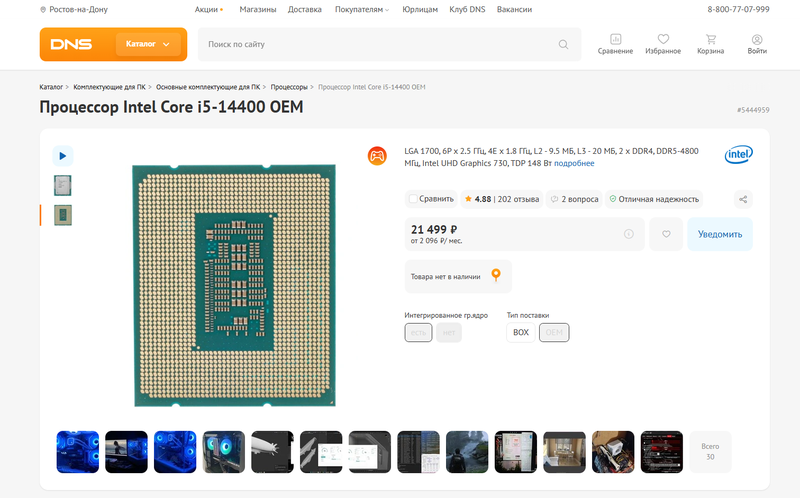Play the product video thumbnail
Screen dimensions: 800x498
click(63, 156)
